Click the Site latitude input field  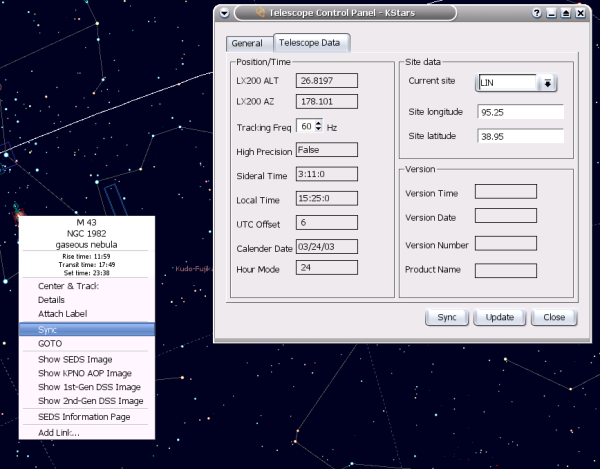[520, 136]
